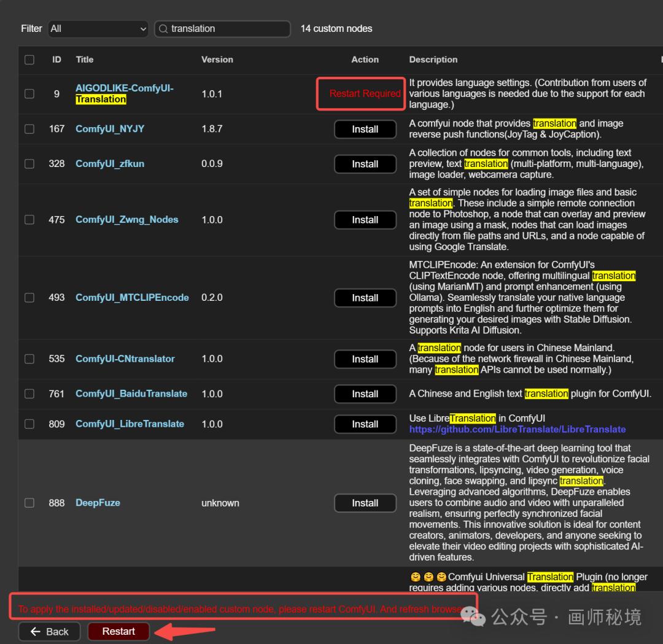Sort by the ID column header
663x644 pixels.
(56, 60)
